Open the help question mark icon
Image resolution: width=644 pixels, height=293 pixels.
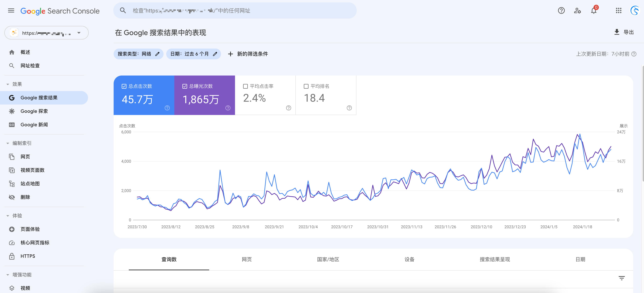561,10
